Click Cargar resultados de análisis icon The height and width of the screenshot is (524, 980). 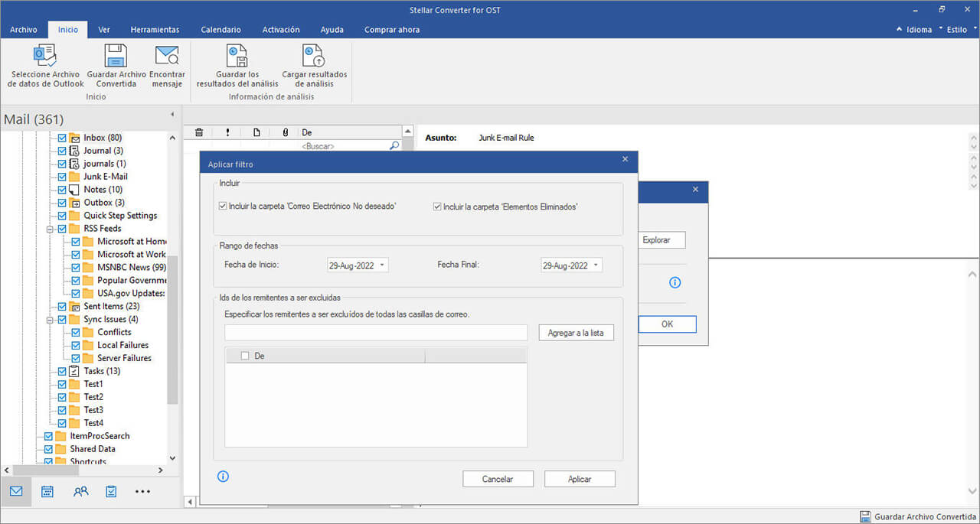(x=314, y=56)
